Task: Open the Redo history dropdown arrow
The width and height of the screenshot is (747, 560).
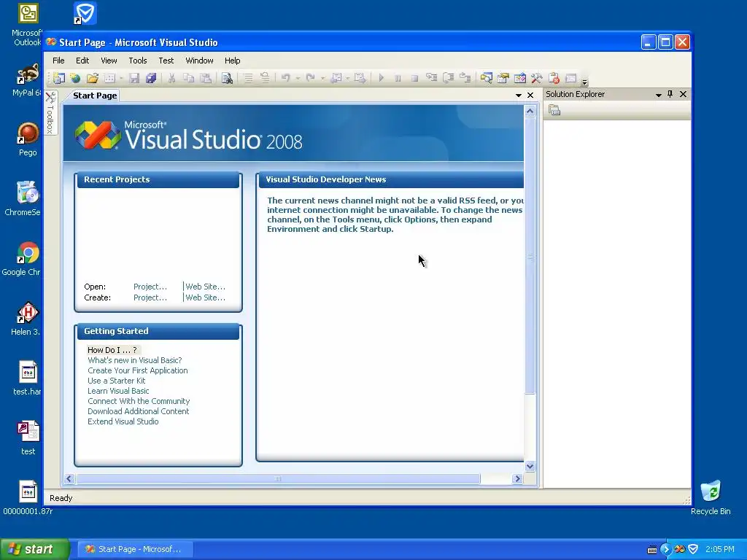Action: pos(322,78)
